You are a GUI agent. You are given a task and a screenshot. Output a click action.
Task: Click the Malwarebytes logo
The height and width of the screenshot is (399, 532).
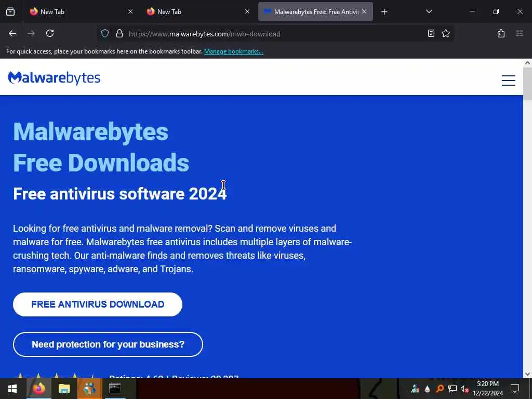(x=54, y=78)
